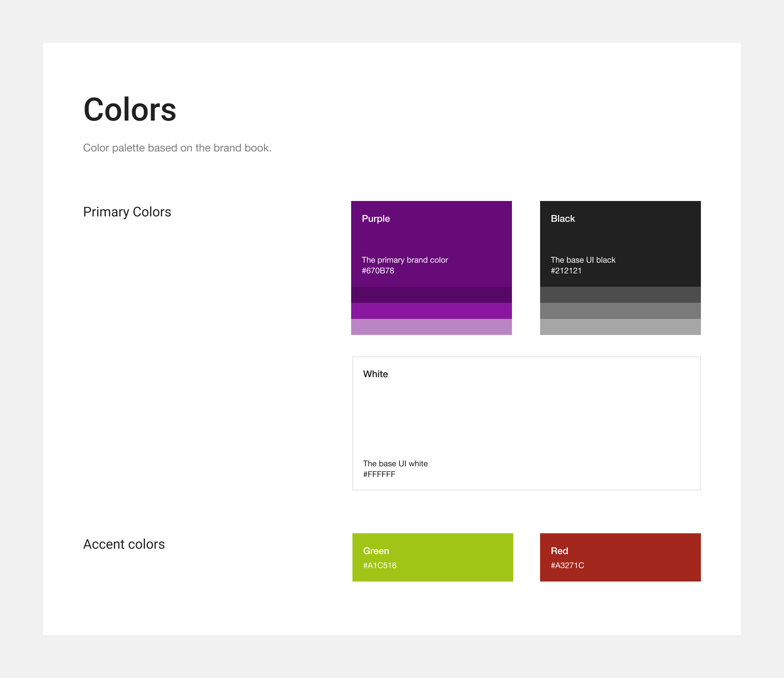Image resolution: width=784 pixels, height=678 pixels.
Task: Click 'The base UI white' description
Action: coord(395,464)
